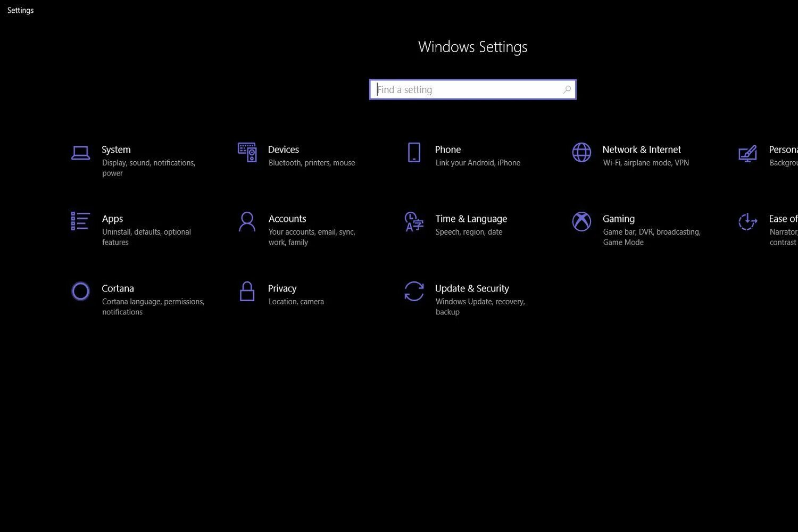Open the System laptop icon

tap(80, 153)
